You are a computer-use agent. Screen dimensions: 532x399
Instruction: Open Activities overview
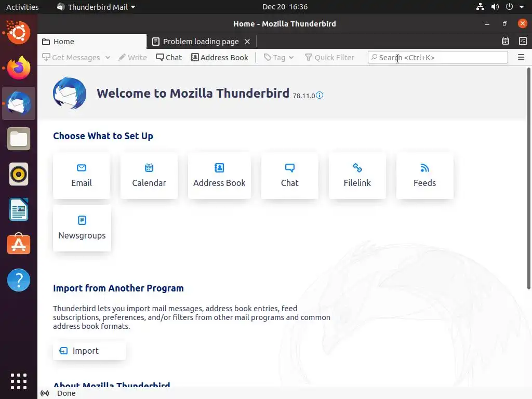pyautogui.click(x=22, y=7)
